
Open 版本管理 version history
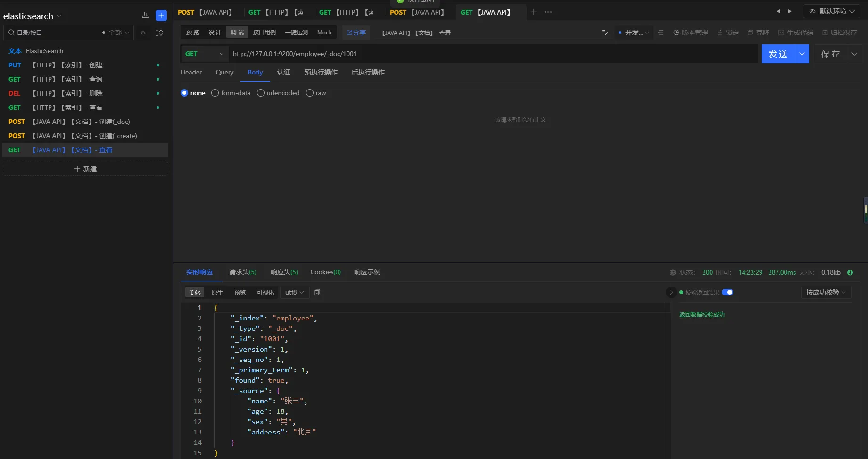pyautogui.click(x=690, y=33)
